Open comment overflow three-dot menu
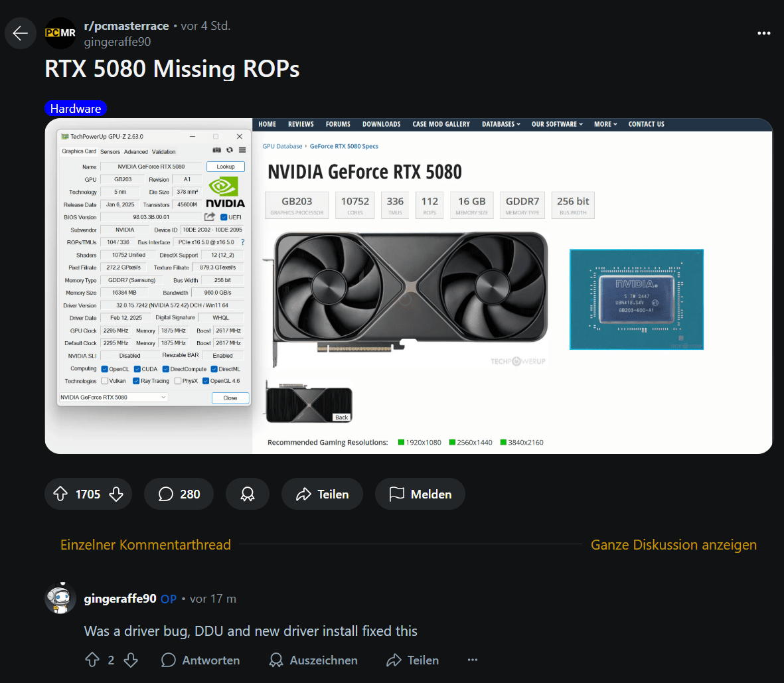 point(473,660)
